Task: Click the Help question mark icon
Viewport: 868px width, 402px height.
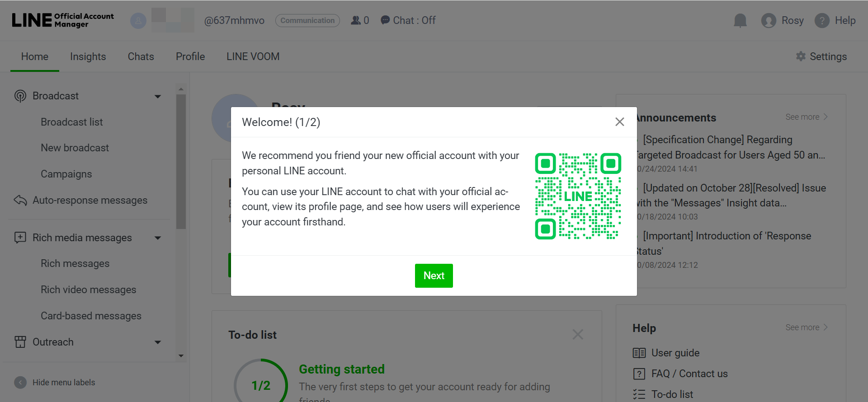Action: (x=822, y=20)
